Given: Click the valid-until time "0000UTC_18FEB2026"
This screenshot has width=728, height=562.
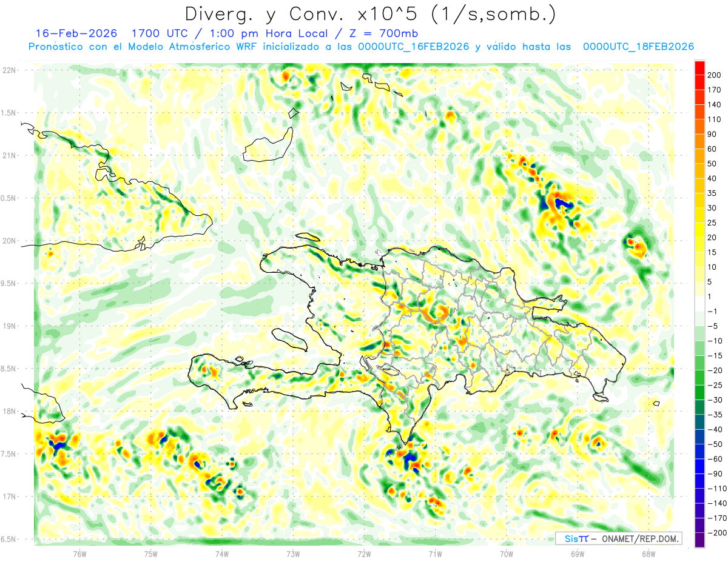Looking at the screenshot, I should pyautogui.click(x=638, y=47).
